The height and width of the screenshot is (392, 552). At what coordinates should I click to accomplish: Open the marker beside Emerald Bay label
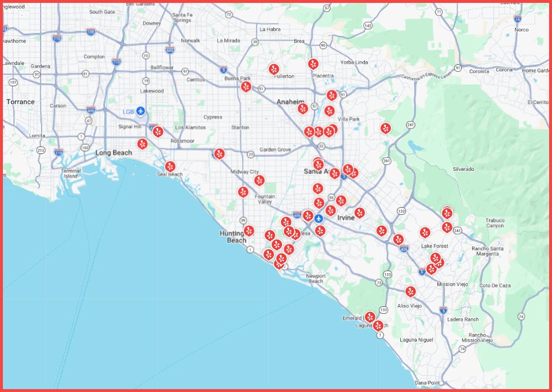tap(370, 317)
